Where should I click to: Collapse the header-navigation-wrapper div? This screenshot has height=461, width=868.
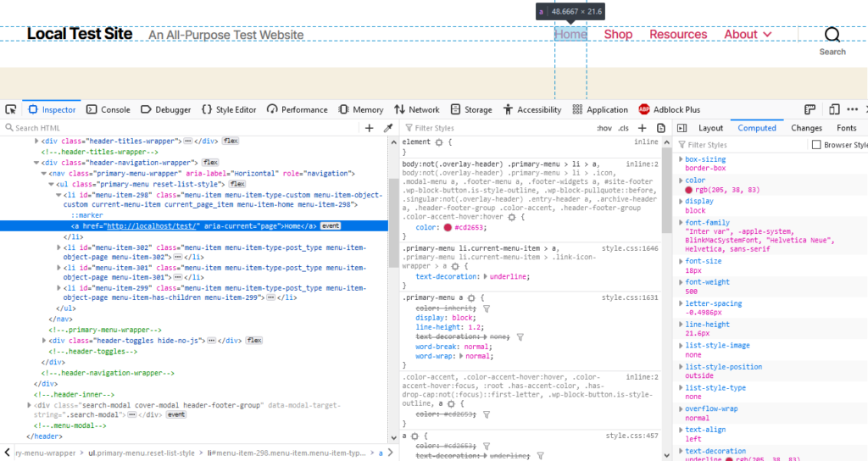tap(36, 163)
